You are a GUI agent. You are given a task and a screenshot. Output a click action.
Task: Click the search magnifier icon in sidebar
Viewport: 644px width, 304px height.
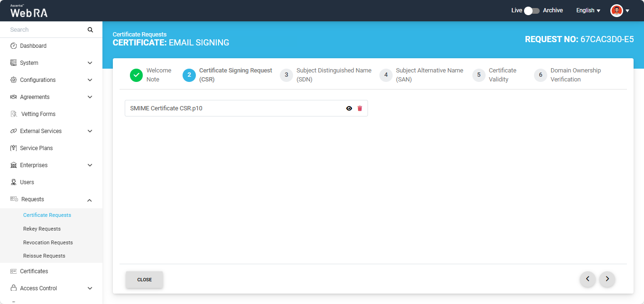coord(90,30)
